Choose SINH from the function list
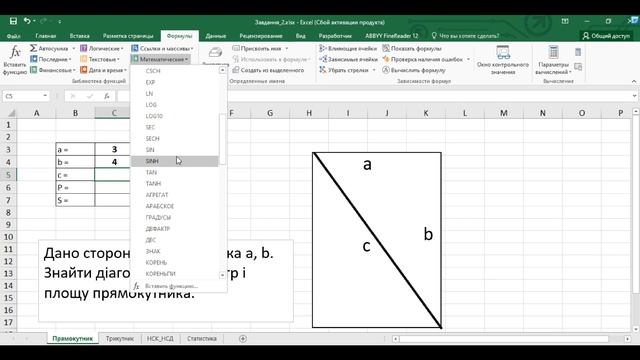The image size is (640, 360). [175, 161]
